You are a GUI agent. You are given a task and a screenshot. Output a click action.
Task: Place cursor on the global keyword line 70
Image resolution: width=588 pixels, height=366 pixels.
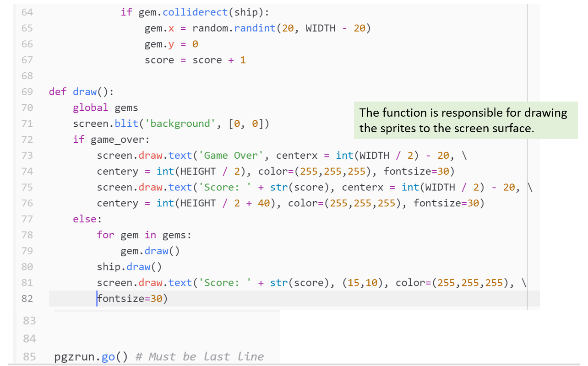(90, 108)
